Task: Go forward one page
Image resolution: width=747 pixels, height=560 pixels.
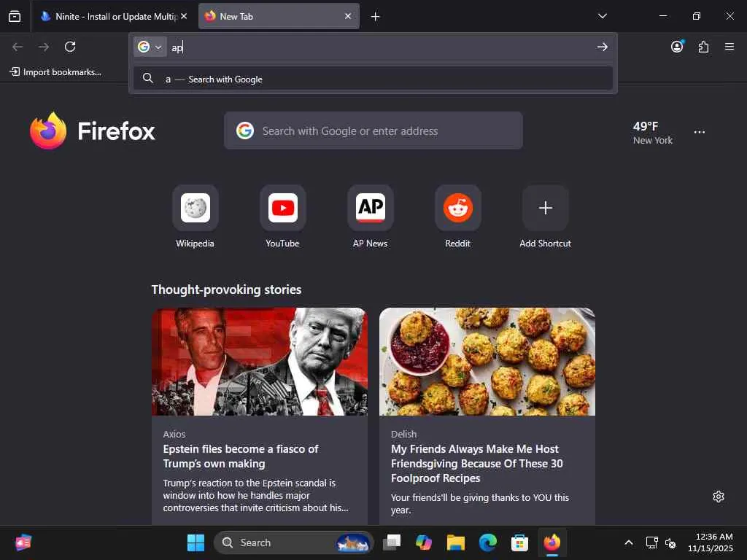Action: (x=44, y=47)
